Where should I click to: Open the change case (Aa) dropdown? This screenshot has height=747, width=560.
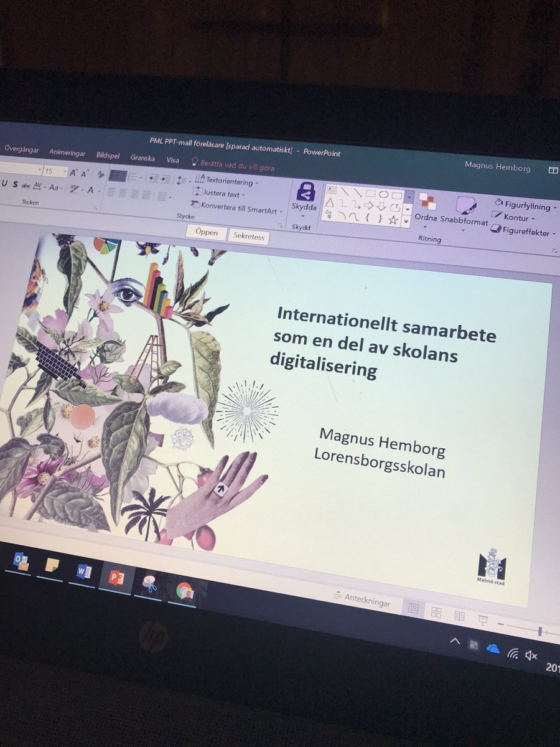55,187
